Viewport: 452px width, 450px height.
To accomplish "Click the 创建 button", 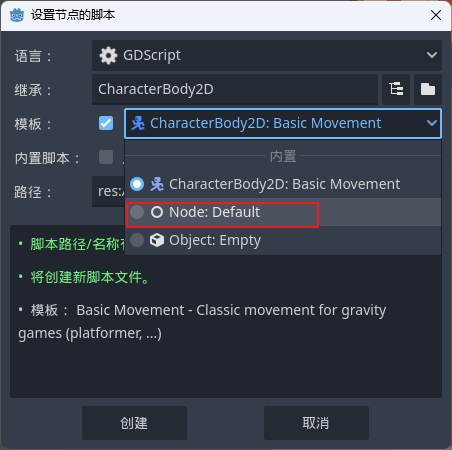I will [x=134, y=423].
